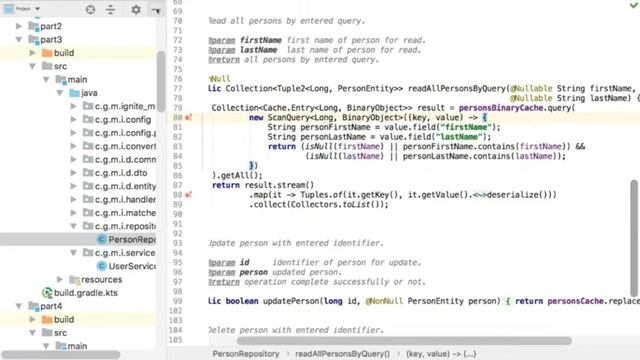
Task: Open the build.gradle.kts file
Action: point(86,293)
